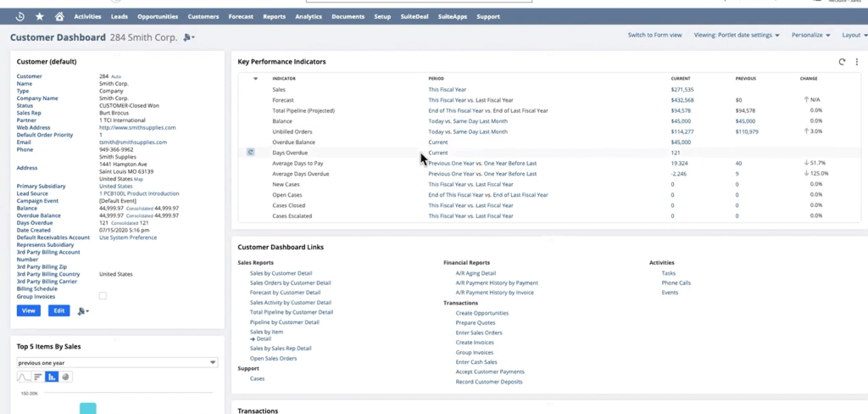The height and width of the screenshot is (414, 868).
Task: Open the Phone Calls link
Action: [676, 283]
